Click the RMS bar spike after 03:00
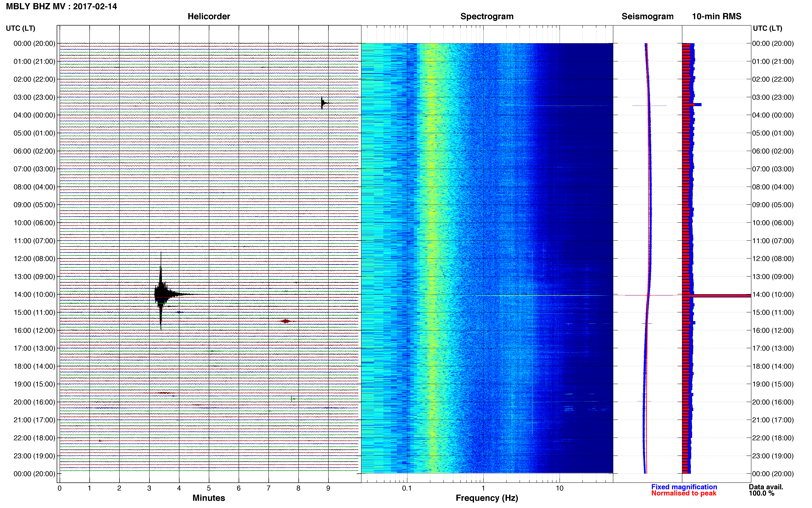The width and height of the screenshot is (812, 508). (x=692, y=104)
